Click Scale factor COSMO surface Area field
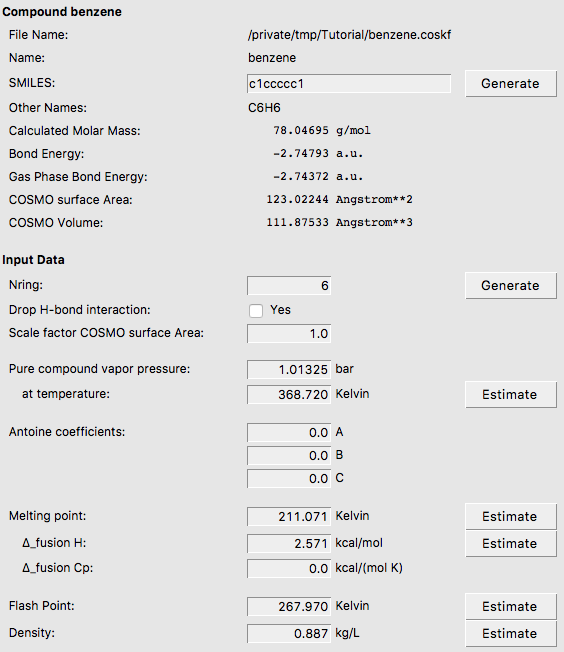The height and width of the screenshot is (652, 564). coord(289,333)
